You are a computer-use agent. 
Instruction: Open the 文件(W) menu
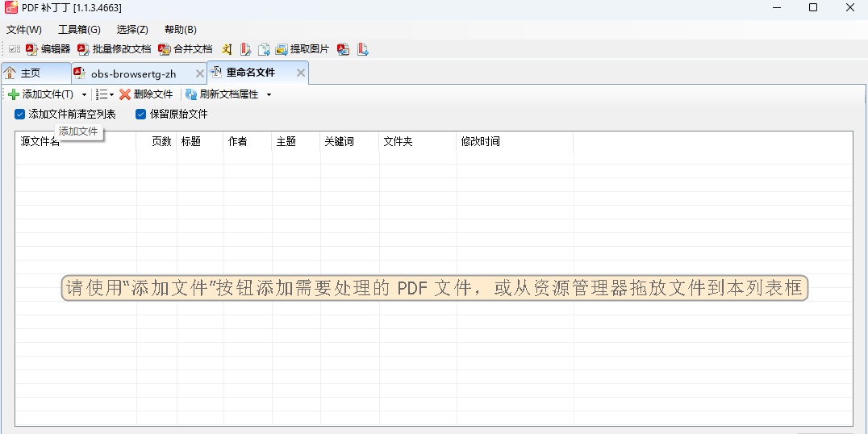click(x=23, y=30)
